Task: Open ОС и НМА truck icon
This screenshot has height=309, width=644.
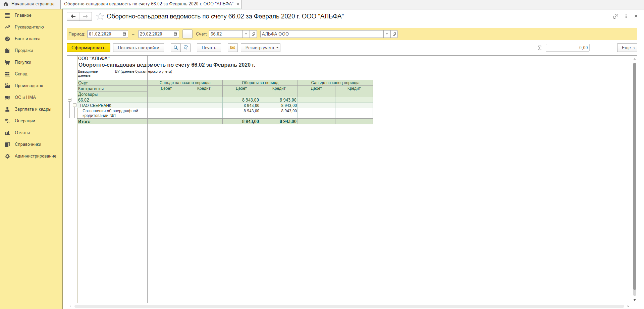Action: (7, 98)
